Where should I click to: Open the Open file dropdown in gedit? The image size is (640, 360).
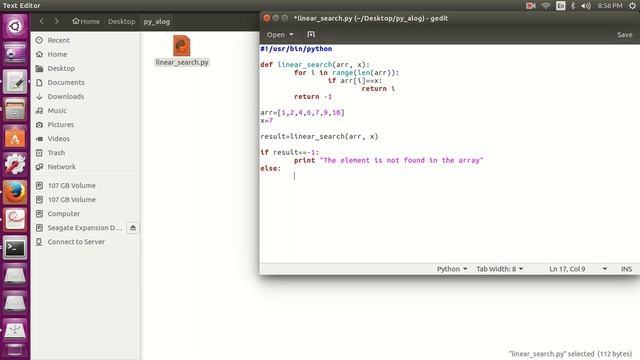280,35
